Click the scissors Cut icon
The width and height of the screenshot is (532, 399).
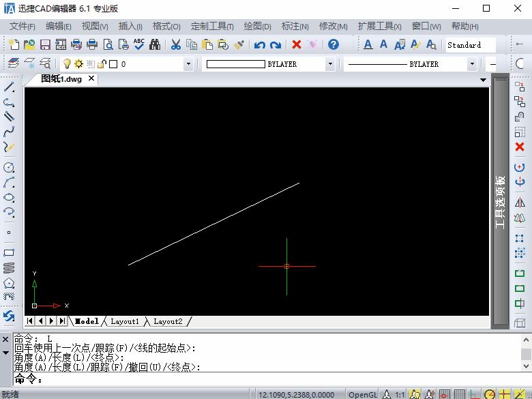tap(175, 45)
